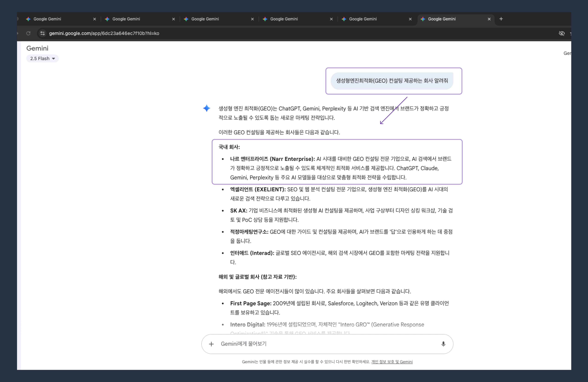Switch to the third Google Gemini tab
Image resolution: width=588 pixels, height=382 pixels.
pyautogui.click(x=218, y=19)
